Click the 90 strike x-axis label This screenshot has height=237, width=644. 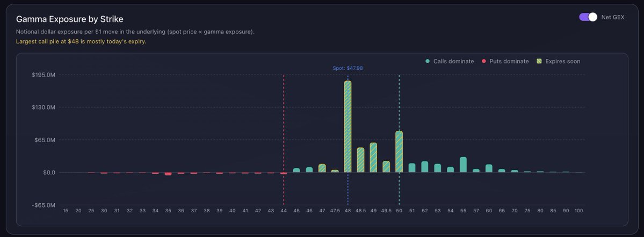pos(566,211)
